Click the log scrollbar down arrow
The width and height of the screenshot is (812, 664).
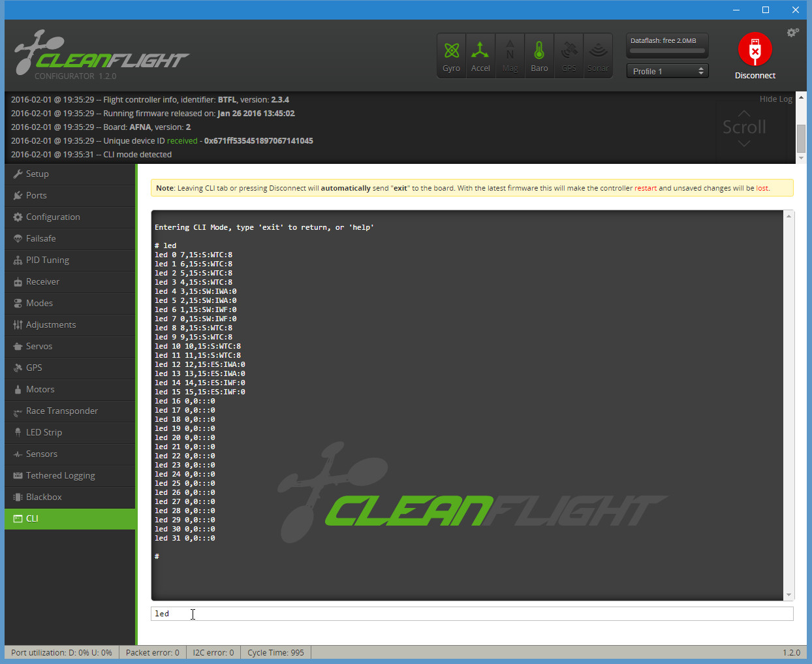click(801, 158)
